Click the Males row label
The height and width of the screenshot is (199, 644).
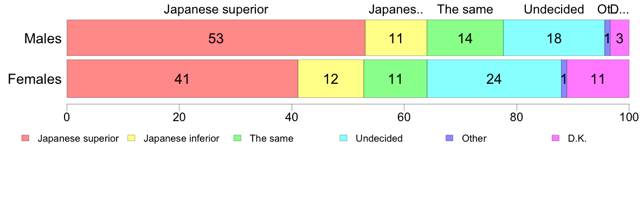pyautogui.click(x=43, y=39)
